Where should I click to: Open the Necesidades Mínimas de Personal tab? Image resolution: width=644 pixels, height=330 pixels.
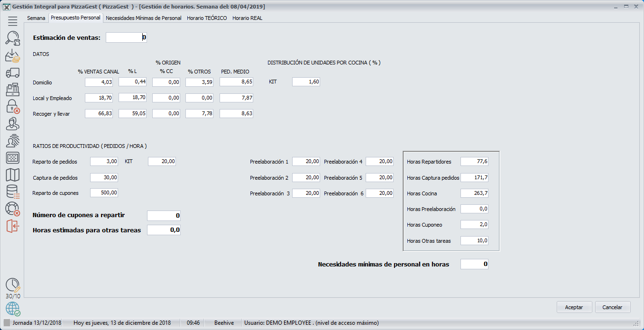point(143,18)
